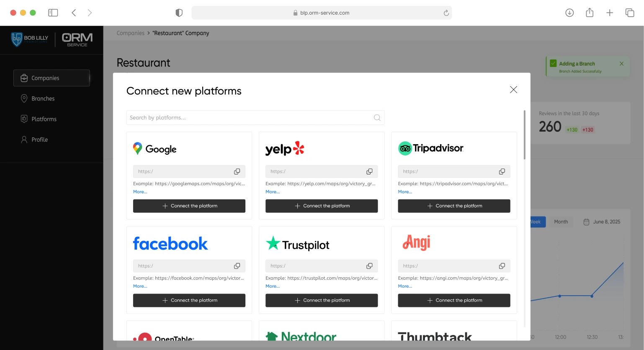644x350 pixels.
Task: Dismiss the Adding a Branch notification
Action: click(x=621, y=64)
